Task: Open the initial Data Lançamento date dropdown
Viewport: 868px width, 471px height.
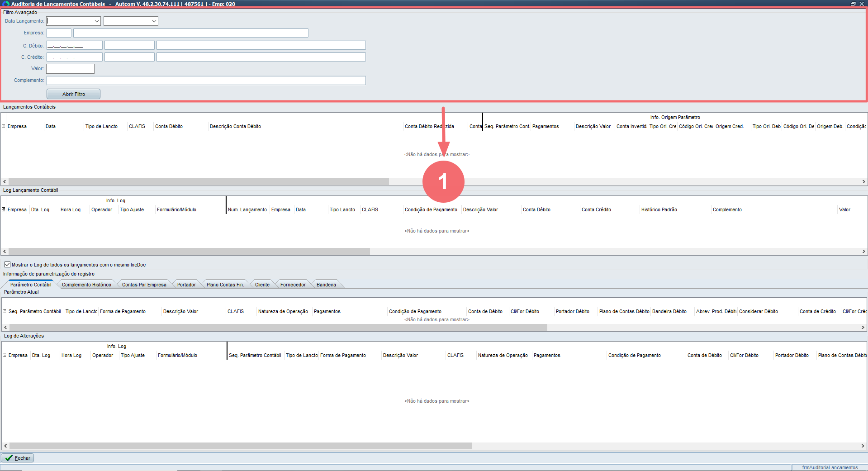Action: (x=97, y=21)
